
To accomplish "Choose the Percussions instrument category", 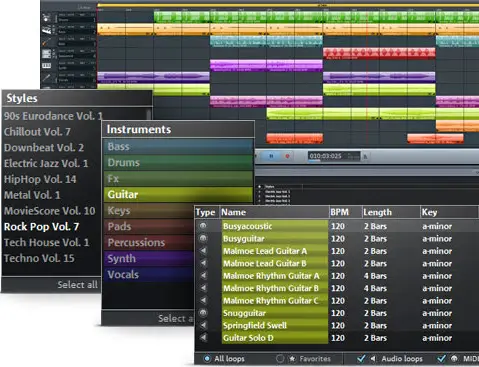I will 149,242.
